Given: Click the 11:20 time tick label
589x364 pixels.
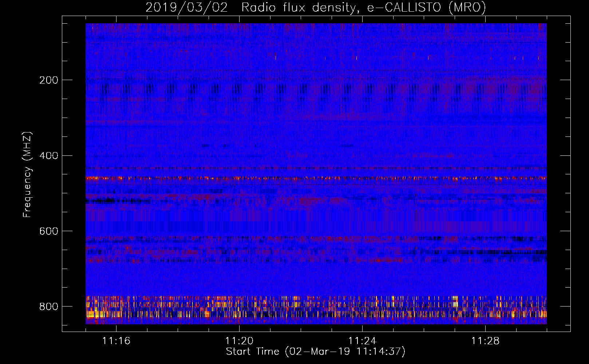Looking at the screenshot, I should (239, 341).
